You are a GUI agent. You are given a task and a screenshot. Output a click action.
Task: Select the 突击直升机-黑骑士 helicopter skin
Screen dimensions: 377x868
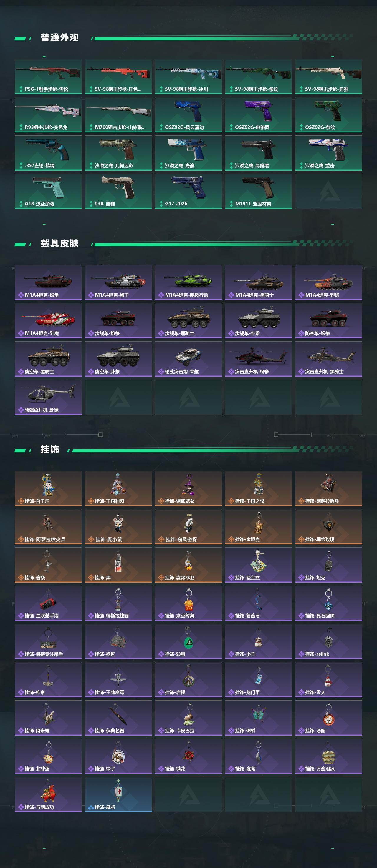point(328,359)
